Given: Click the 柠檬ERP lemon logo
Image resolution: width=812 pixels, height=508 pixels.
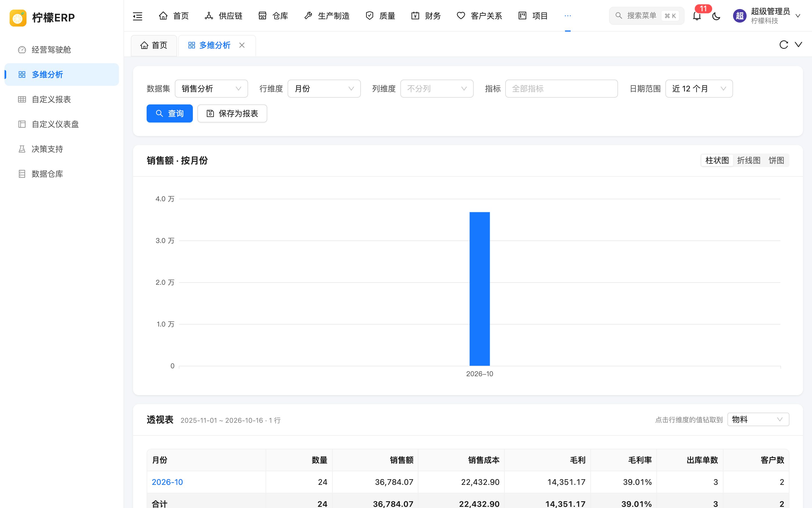Looking at the screenshot, I should [x=18, y=18].
